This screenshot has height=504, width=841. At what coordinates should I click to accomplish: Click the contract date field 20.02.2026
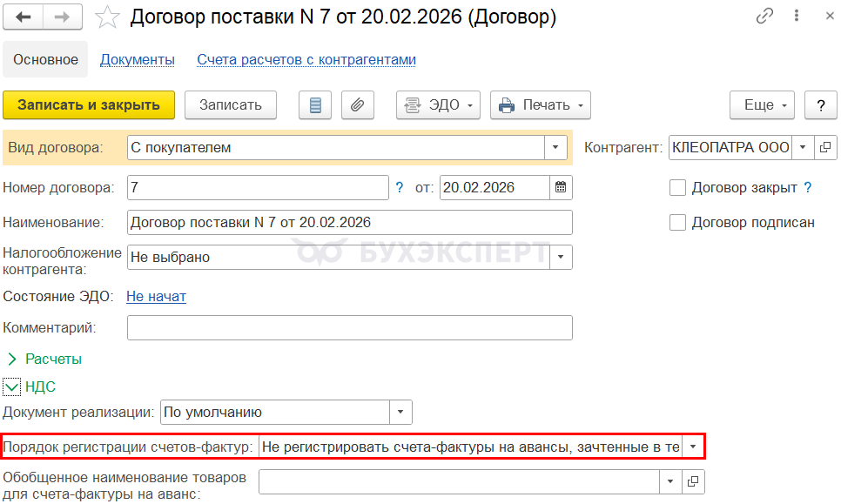point(495,188)
